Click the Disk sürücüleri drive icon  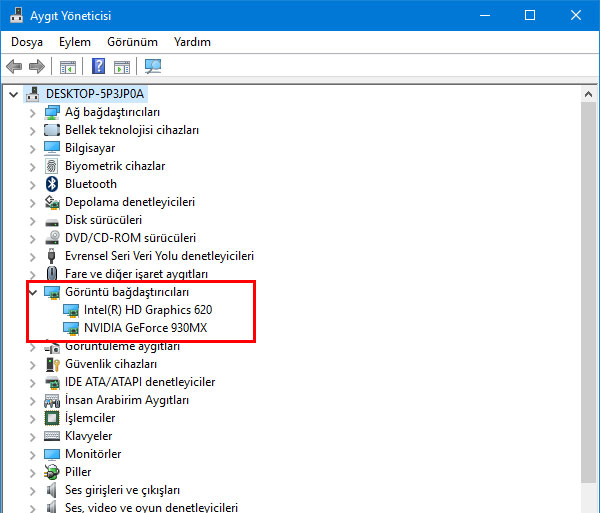pyautogui.click(x=52, y=222)
